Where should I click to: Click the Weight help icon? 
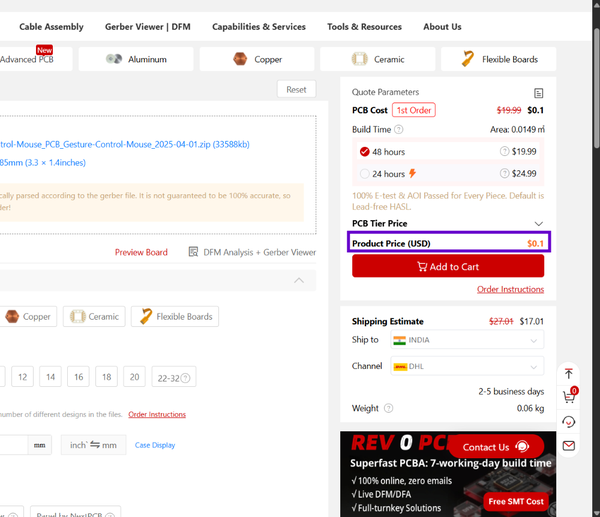click(388, 408)
